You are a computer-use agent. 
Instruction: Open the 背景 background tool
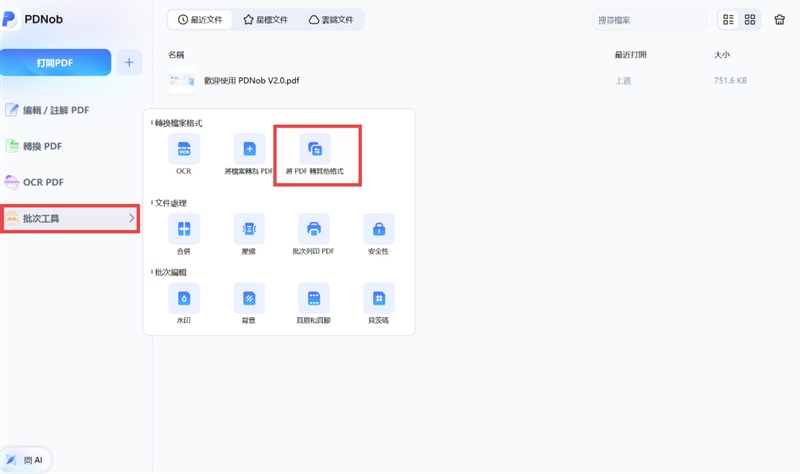[x=249, y=298]
